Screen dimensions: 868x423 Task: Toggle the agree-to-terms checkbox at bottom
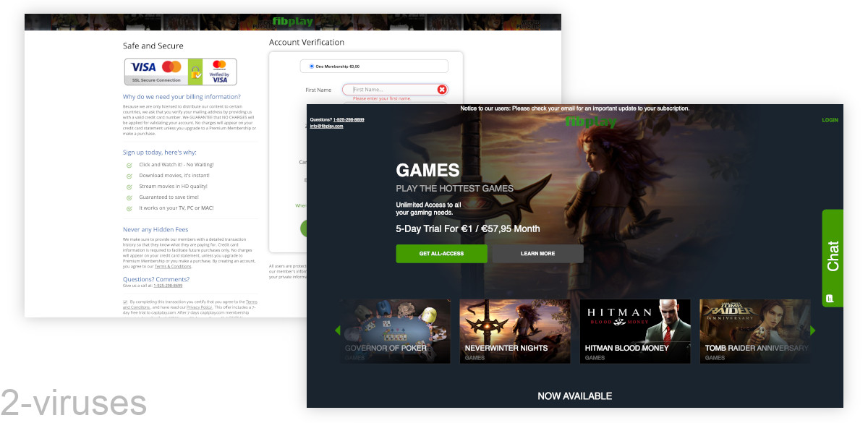126,302
